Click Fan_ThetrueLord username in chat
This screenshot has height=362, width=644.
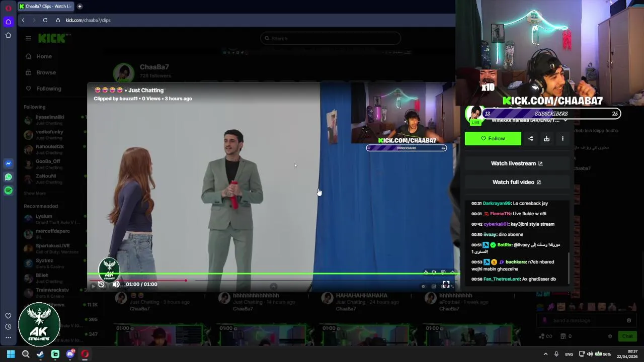tap(502, 279)
